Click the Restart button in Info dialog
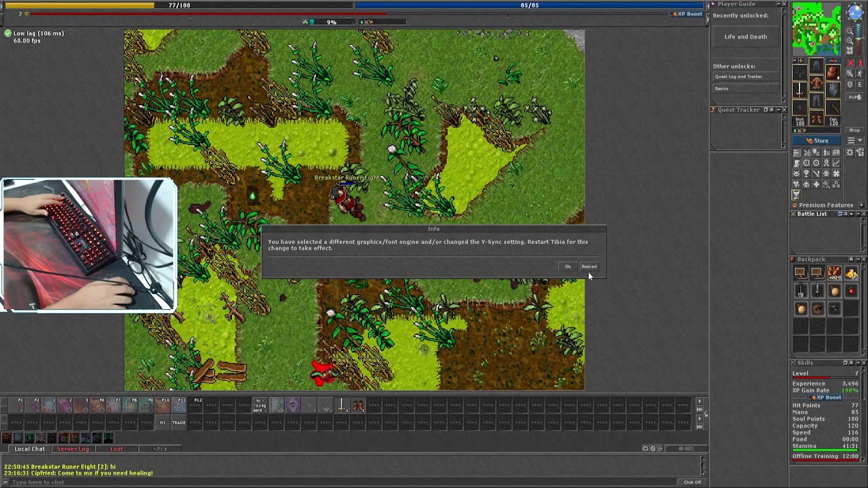Viewport: 868px width, 488px height. click(589, 266)
